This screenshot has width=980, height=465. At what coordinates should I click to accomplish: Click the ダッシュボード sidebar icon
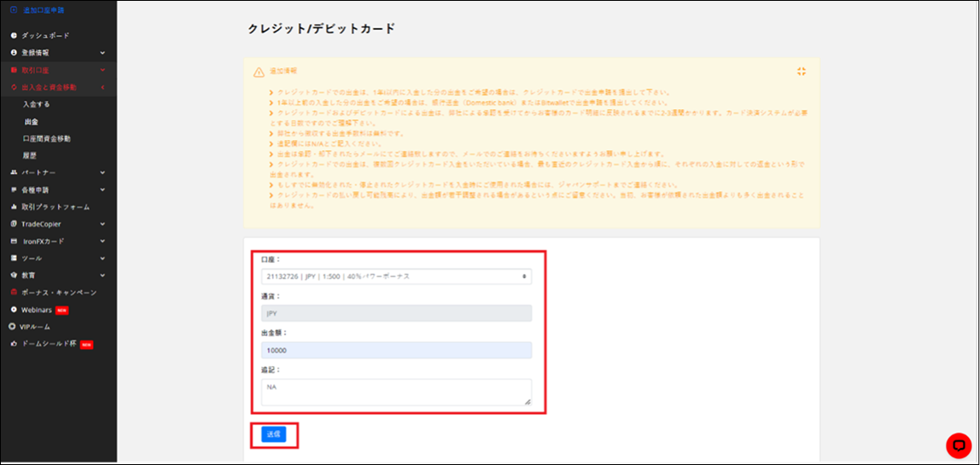(x=14, y=36)
